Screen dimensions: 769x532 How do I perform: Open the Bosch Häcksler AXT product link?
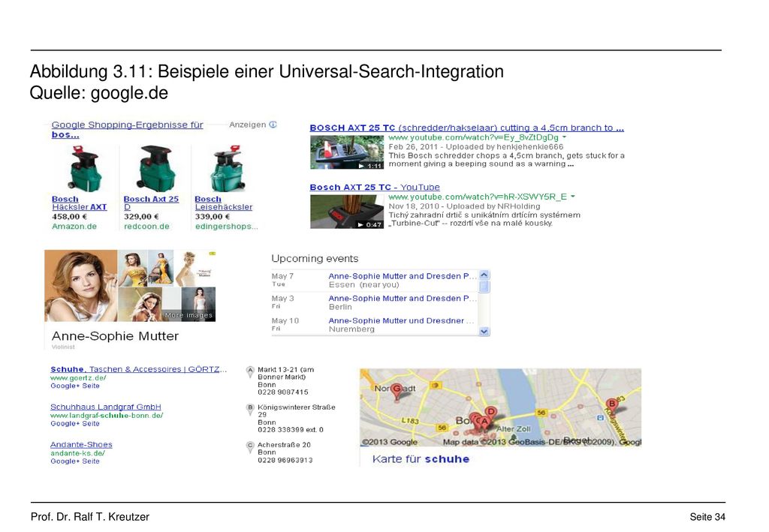(79, 203)
